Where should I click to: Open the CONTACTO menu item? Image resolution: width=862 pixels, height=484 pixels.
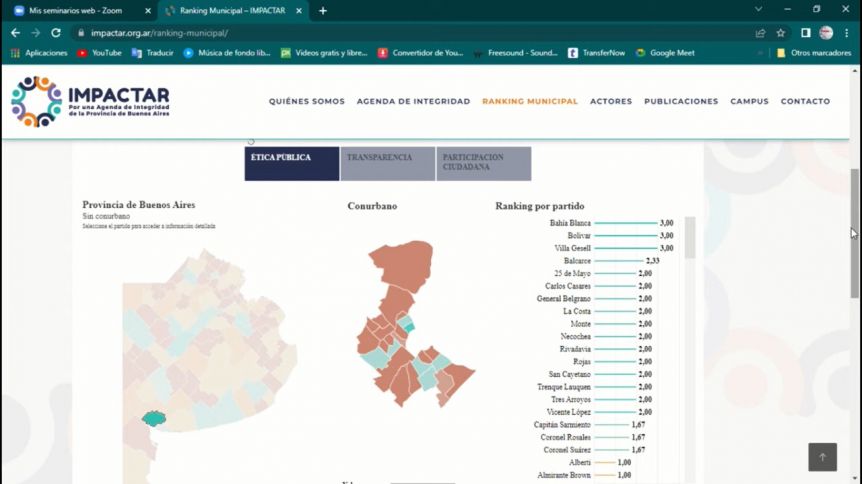pos(805,101)
